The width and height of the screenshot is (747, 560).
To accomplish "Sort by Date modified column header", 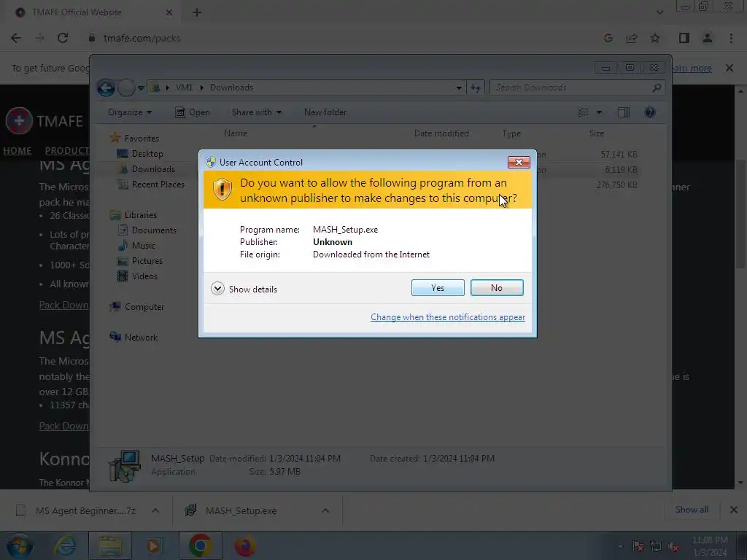I will (441, 133).
